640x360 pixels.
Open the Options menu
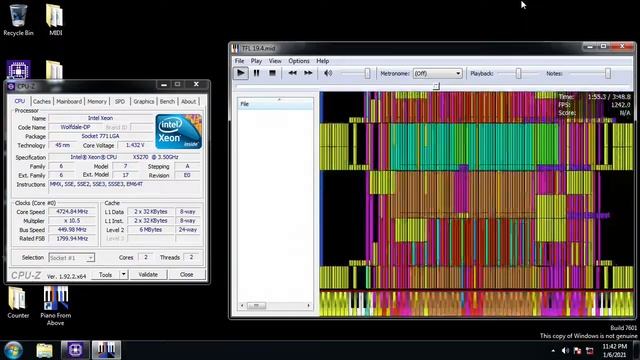coord(299,61)
